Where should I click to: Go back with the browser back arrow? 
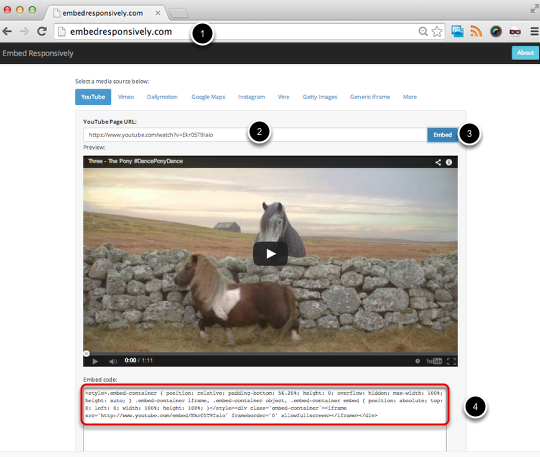(7, 32)
